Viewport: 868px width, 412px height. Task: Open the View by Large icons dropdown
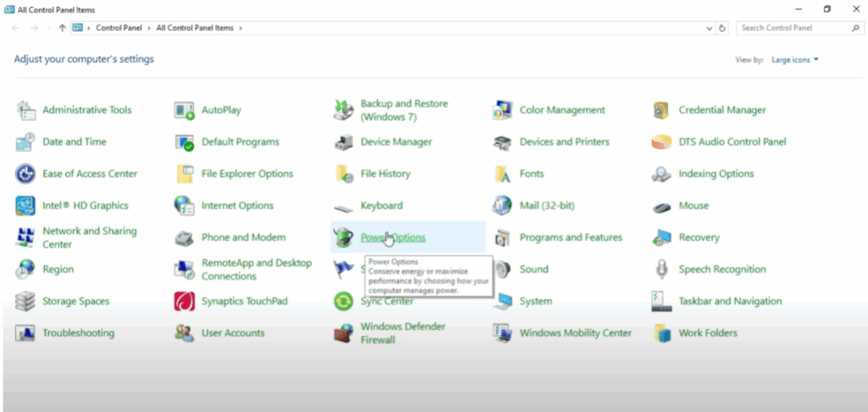tap(795, 60)
